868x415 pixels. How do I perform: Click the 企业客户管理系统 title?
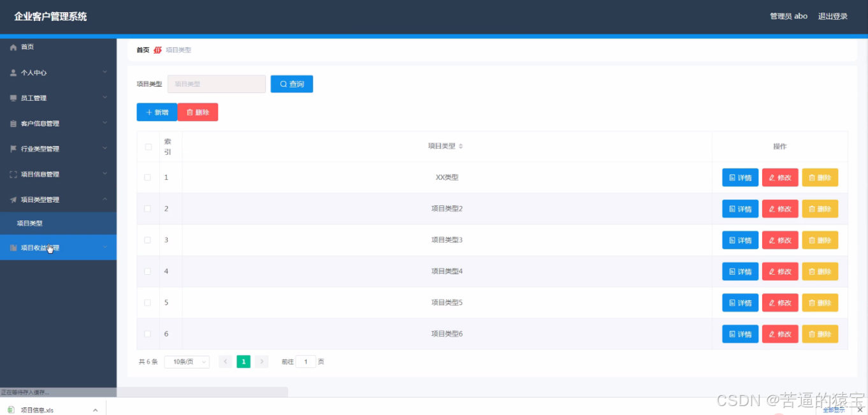pyautogui.click(x=50, y=17)
